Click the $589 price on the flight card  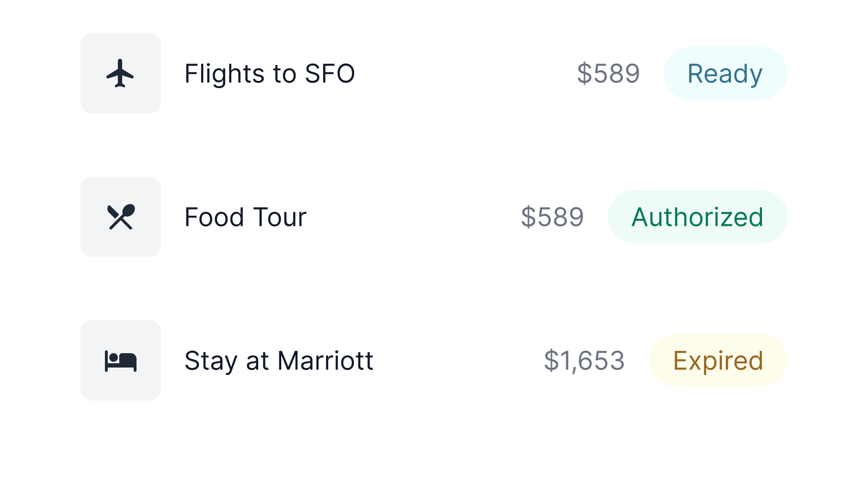tap(608, 73)
